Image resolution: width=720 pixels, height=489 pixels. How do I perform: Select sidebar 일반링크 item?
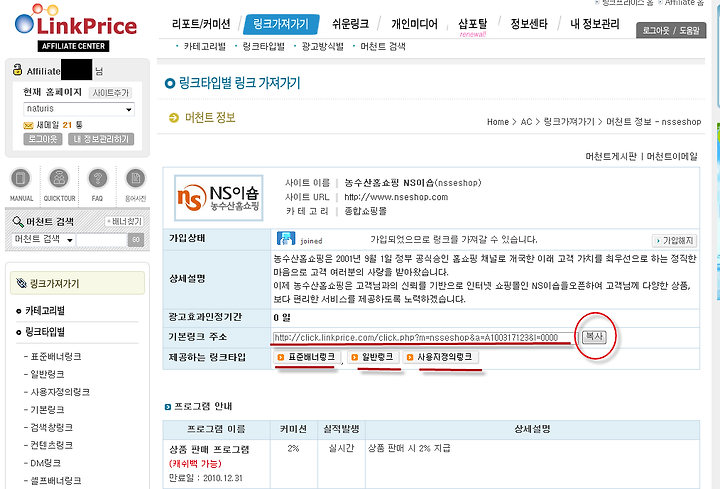tap(47, 375)
